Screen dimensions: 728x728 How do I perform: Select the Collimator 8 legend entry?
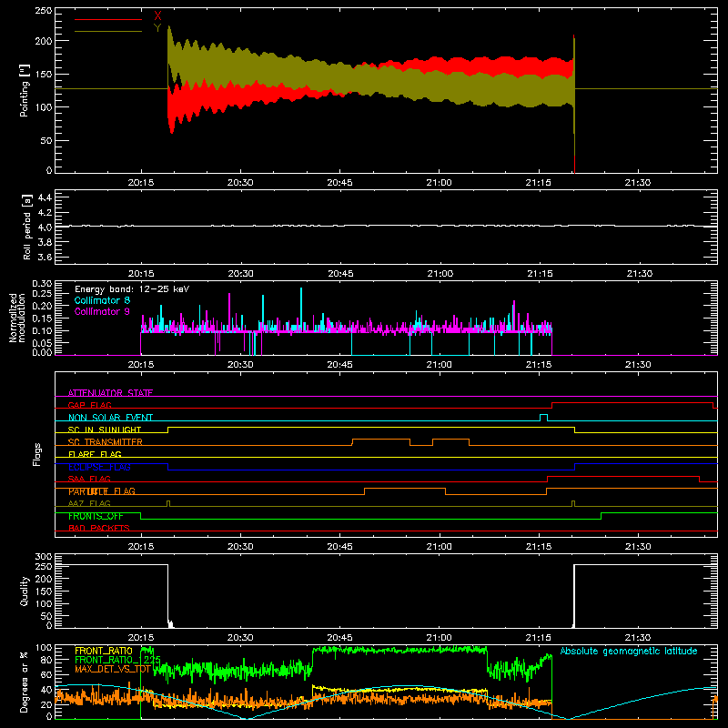click(x=102, y=300)
